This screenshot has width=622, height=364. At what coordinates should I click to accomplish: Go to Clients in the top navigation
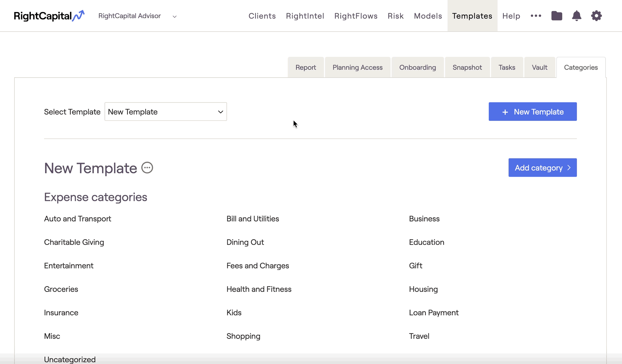tap(262, 16)
